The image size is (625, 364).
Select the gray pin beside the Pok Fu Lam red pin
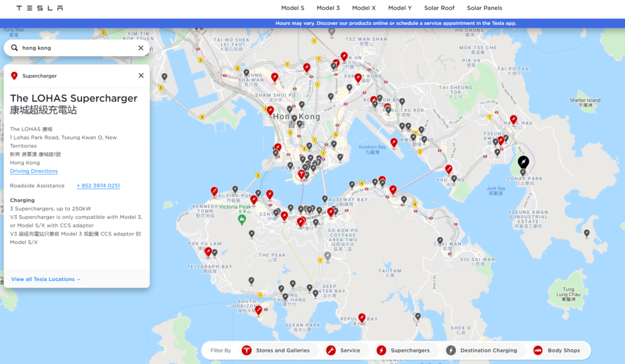[x=215, y=252]
